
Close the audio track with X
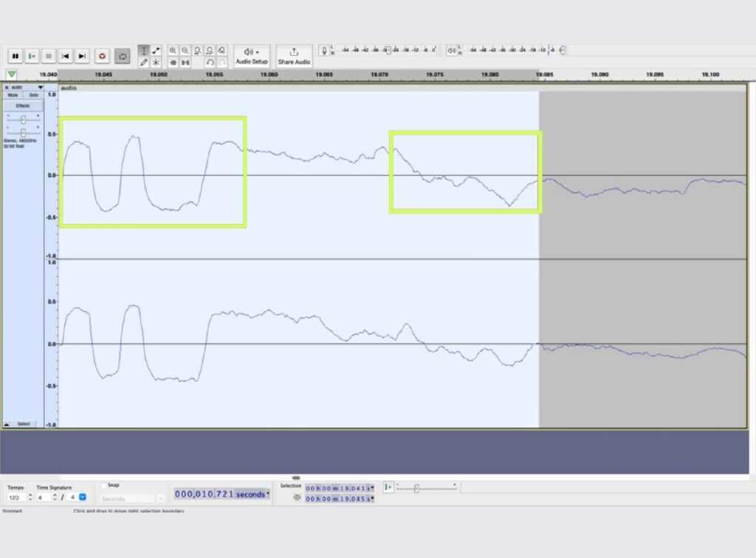[x=7, y=87]
